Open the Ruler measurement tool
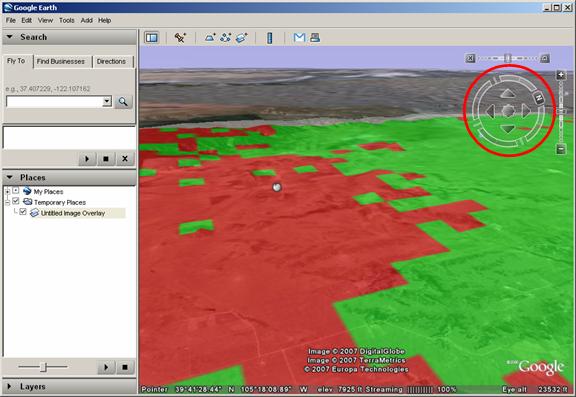Screen dimensions: 576x397 pyautogui.click(x=270, y=38)
